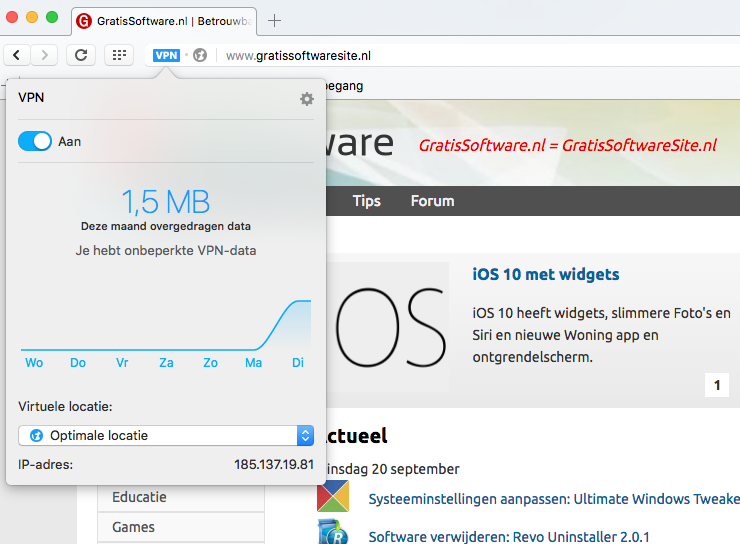The width and height of the screenshot is (740, 544).
Task: Open the Tips navigation menu item
Action: pos(366,201)
